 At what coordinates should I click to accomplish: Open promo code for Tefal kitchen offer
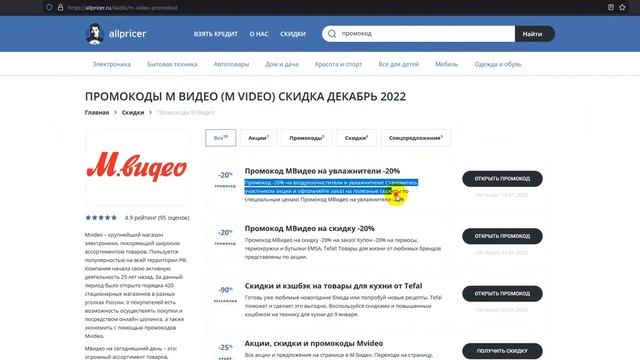tap(502, 294)
